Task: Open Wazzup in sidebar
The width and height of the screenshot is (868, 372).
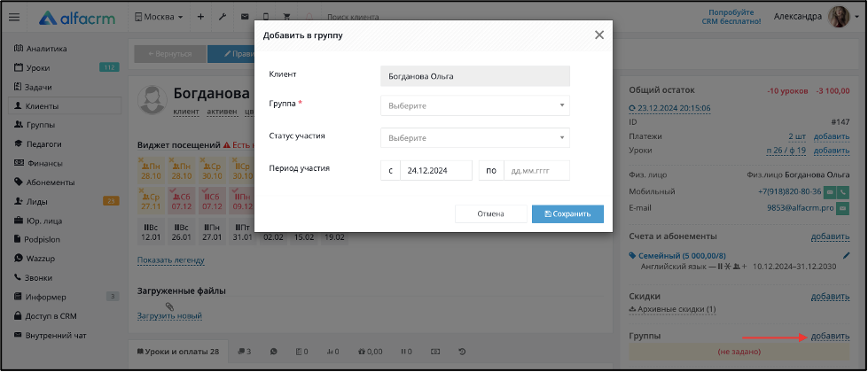Action: pyautogui.click(x=35, y=259)
